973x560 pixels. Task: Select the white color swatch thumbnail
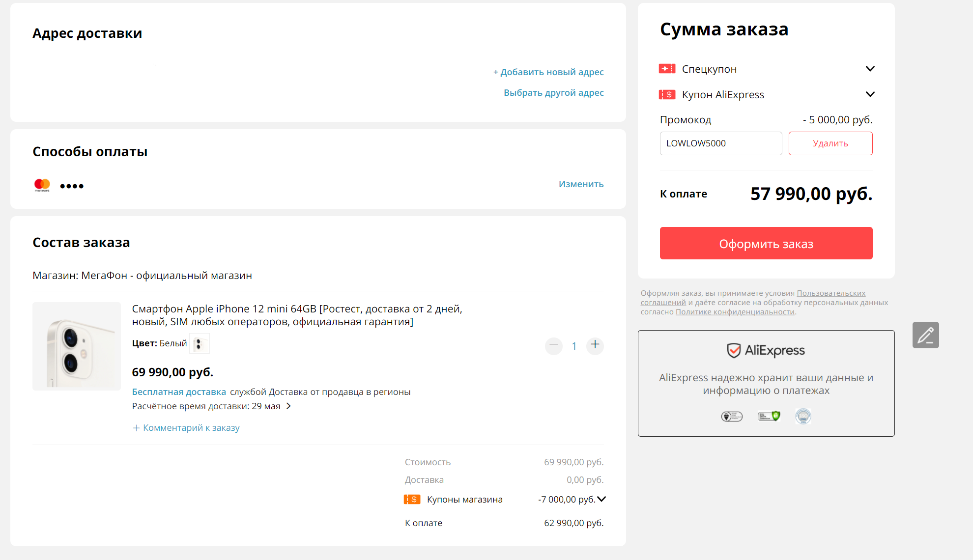tap(199, 344)
